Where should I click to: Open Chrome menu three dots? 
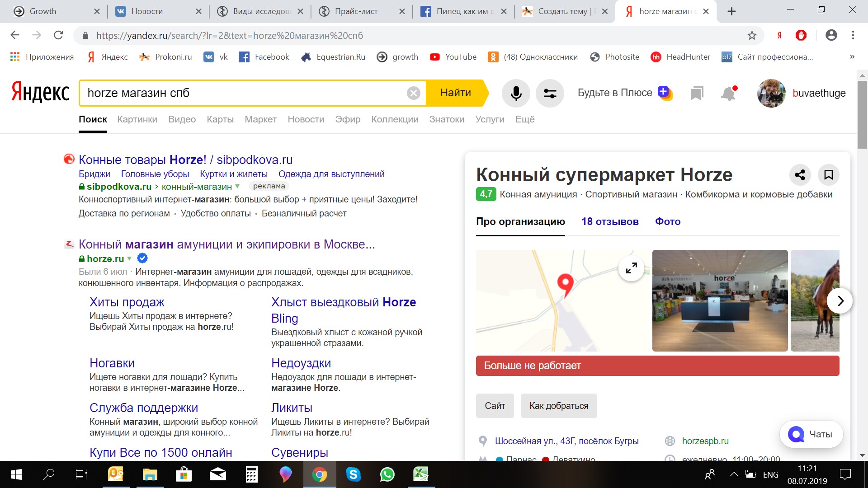(853, 35)
